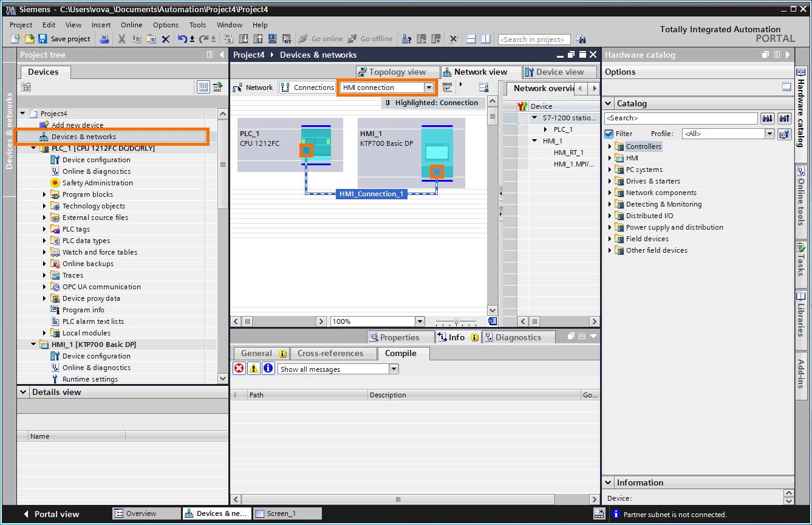Click Add new device in tree

(x=77, y=125)
